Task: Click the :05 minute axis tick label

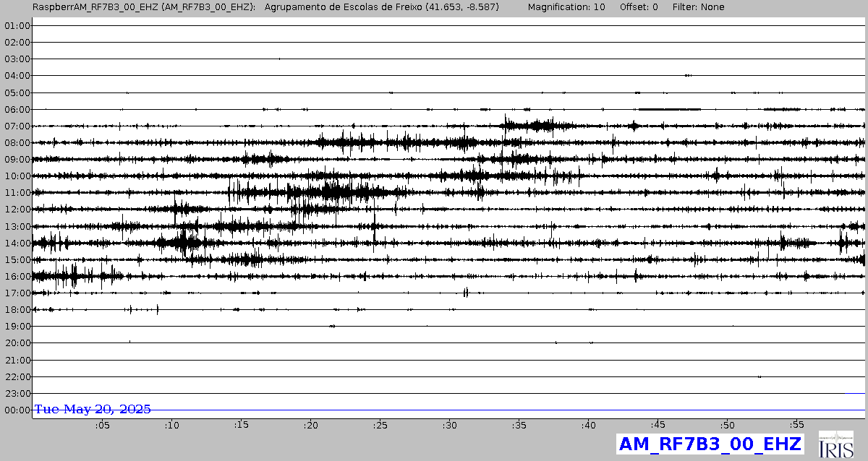Action: click(102, 425)
